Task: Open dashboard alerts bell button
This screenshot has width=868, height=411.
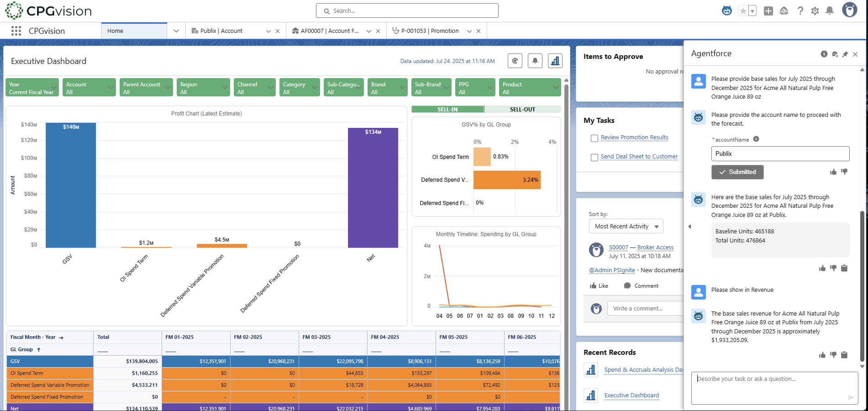Action: [535, 61]
